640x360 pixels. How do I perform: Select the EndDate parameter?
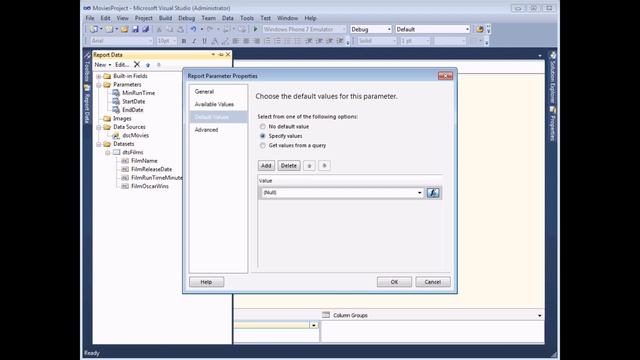[133, 110]
